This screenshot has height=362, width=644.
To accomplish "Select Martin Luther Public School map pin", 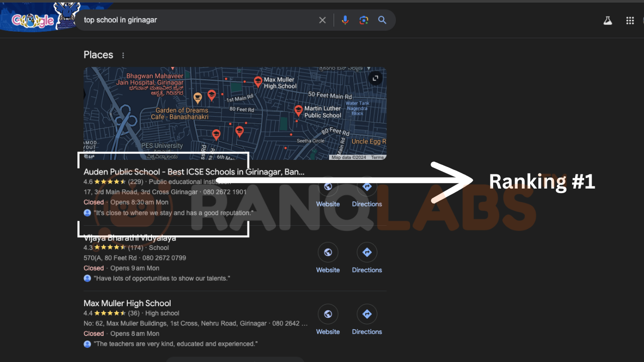I will point(298,111).
